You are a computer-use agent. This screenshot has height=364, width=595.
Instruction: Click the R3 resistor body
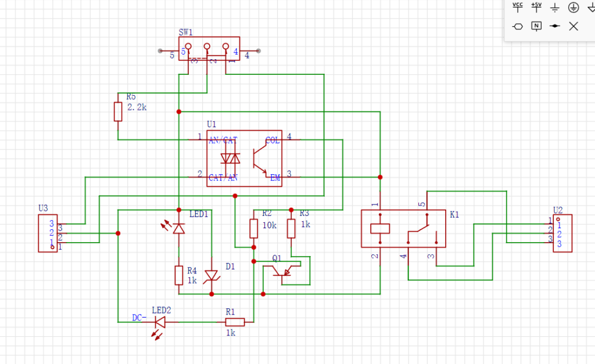291,229
